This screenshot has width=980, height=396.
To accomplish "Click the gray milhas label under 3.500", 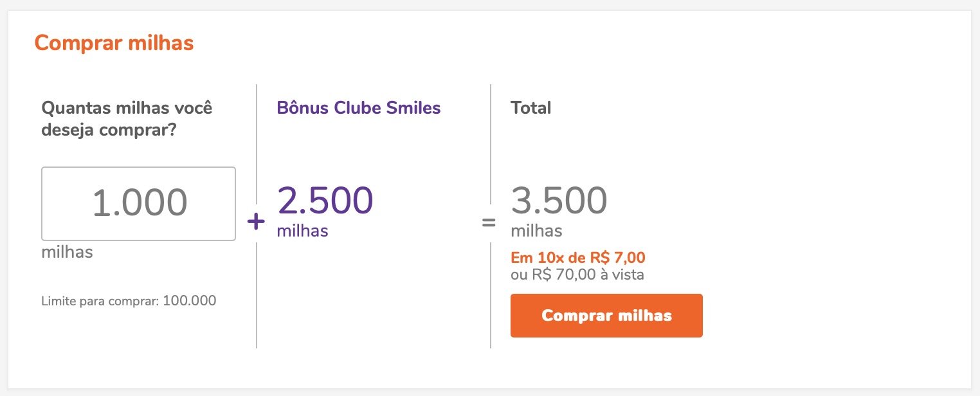I will (536, 230).
